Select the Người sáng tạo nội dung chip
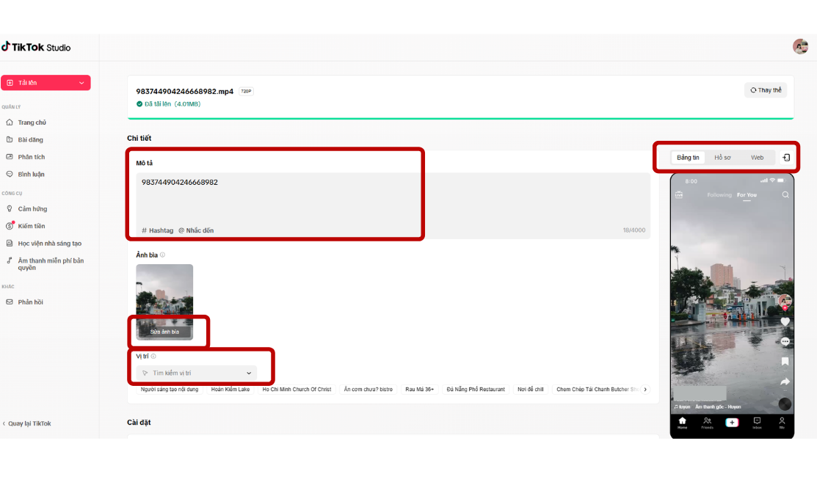Viewport: 817px width, 504px height. pyautogui.click(x=170, y=390)
